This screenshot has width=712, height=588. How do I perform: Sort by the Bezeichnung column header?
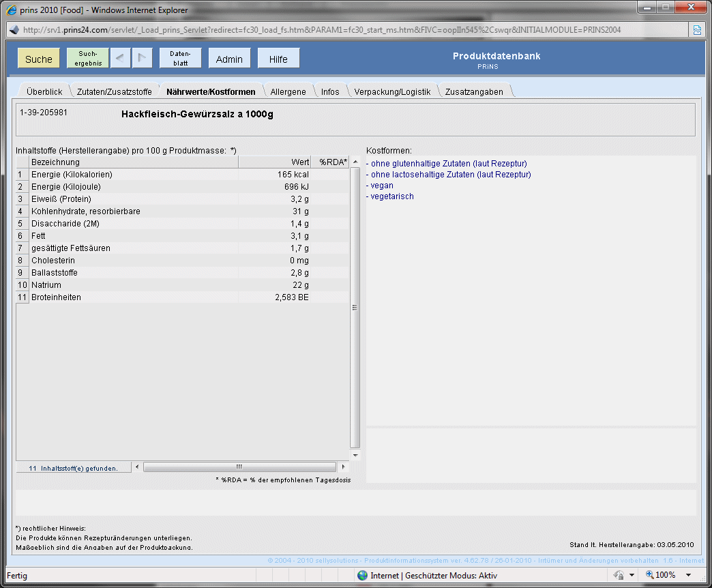click(134, 162)
